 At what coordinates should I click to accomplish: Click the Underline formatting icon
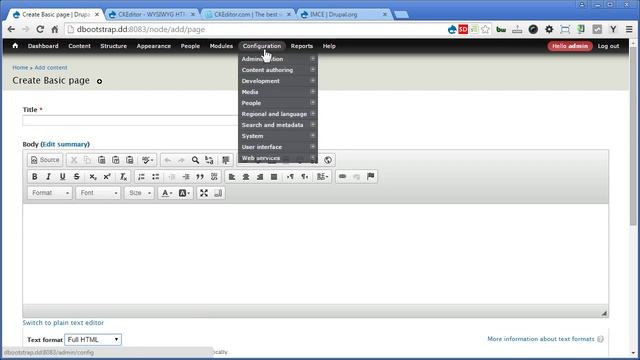pyautogui.click(x=62, y=177)
